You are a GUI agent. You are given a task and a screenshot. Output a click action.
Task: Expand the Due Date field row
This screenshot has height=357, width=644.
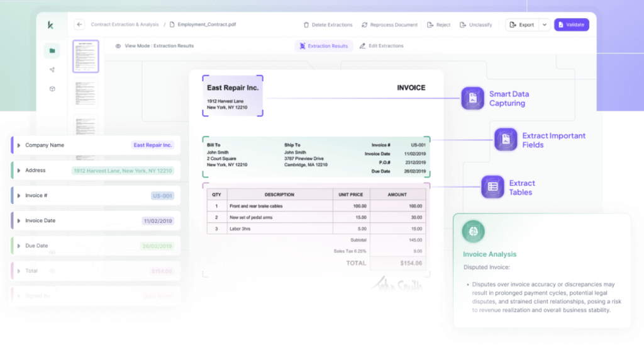coord(19,246)
